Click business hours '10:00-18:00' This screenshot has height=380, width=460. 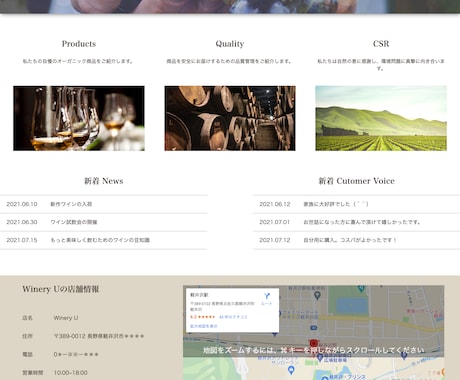(71, 373)
